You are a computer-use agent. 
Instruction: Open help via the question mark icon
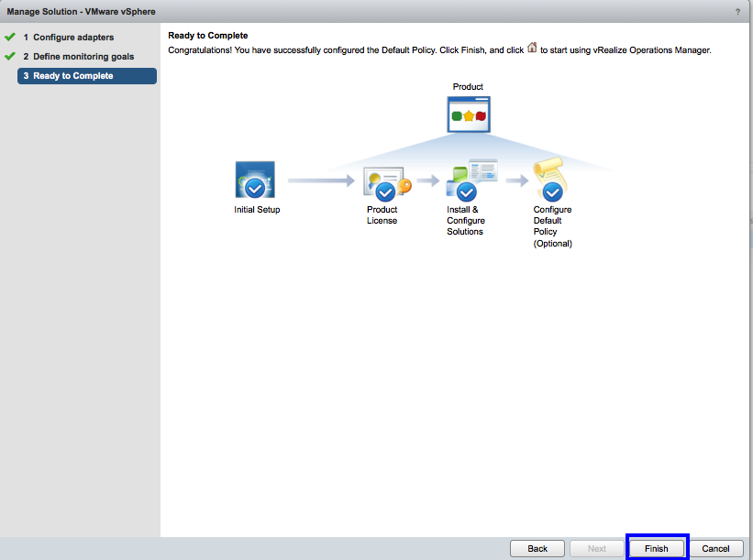coord(737,11)
